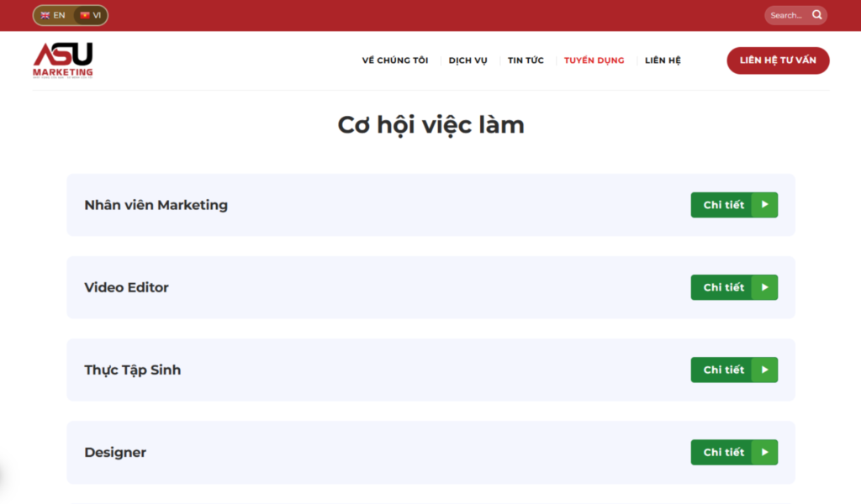Click the play arrow beside Nhân viên Marketing
This screenshot has height=504, width=861.
(764, 205)
